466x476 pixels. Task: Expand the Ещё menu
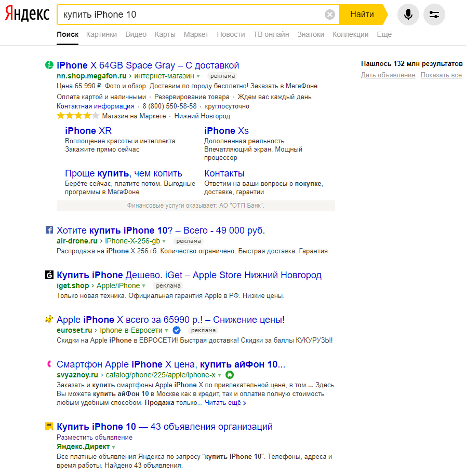[x=384, y=35]
